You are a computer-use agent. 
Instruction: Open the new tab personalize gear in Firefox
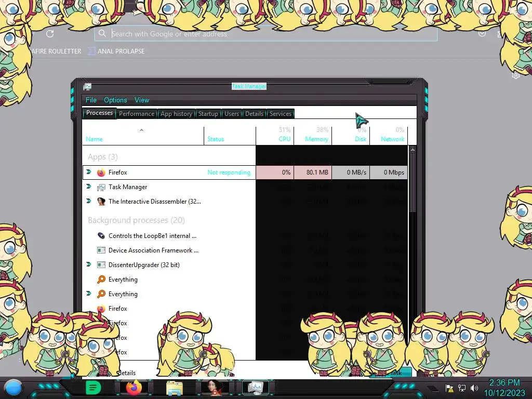point(515,75)
